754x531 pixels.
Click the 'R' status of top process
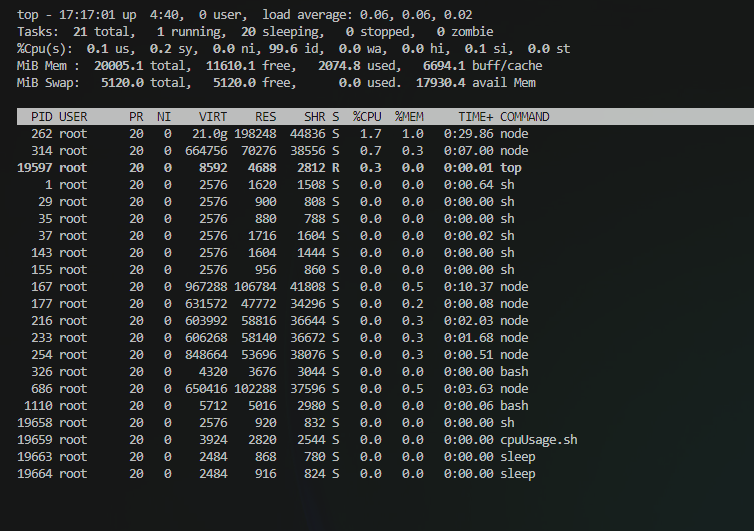[336, 168]
